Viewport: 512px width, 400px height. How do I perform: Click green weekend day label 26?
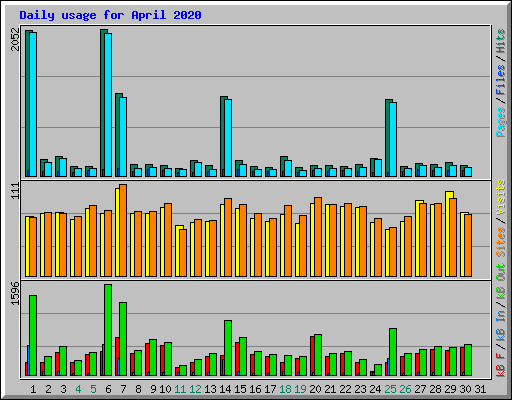[405, 389]
